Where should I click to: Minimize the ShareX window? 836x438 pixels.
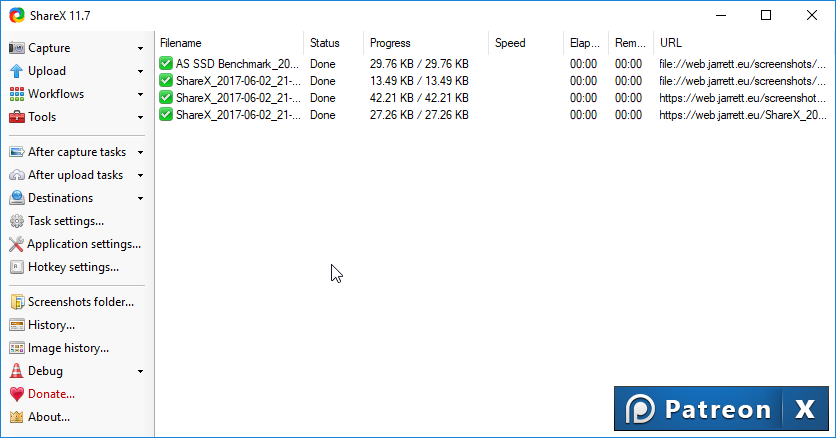tap(721, 15)
